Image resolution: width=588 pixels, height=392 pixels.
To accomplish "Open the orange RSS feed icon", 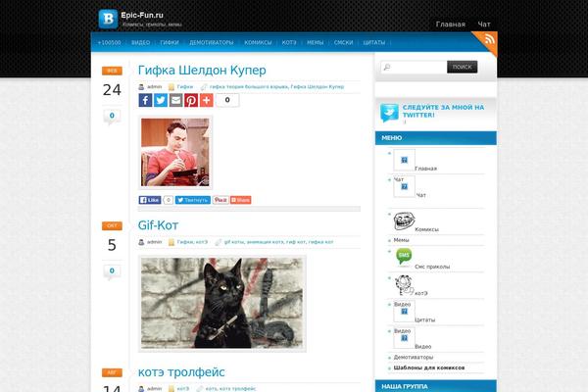I will [x=489, y=39].
